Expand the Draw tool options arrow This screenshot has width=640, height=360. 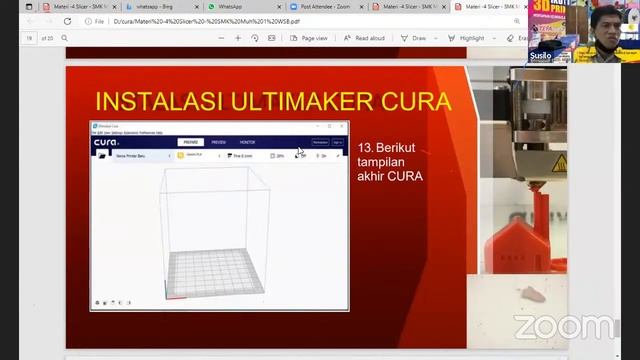[436, 38]
